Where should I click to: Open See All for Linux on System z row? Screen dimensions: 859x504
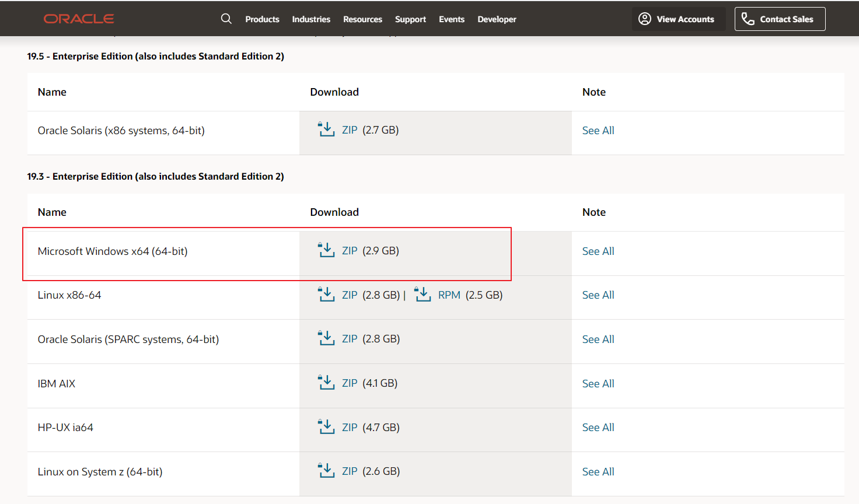pyautogui.click(x=598, y=472)
